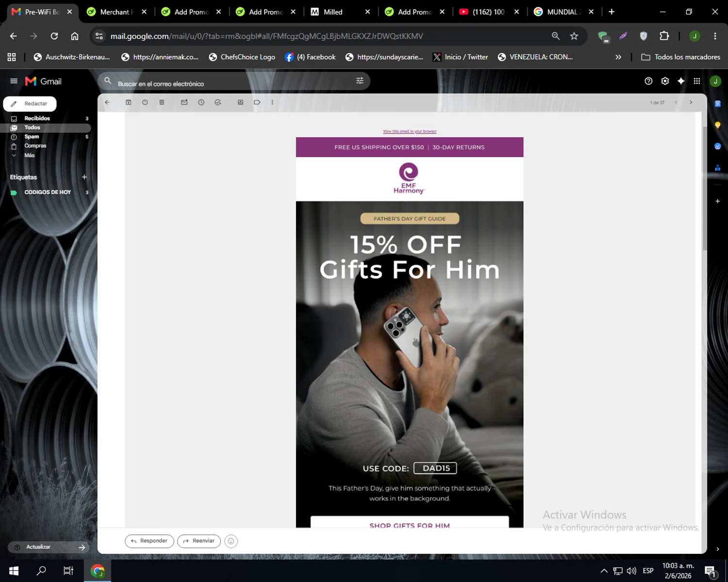This screenshot has height=582, width=728.
Task: Click Redactar compose button
Action: tap(30, 104)
